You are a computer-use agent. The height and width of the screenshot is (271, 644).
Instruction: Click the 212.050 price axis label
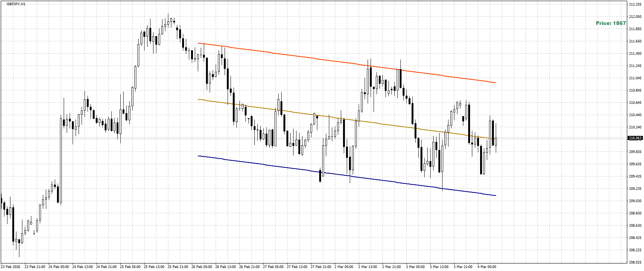click(x=635, y=17)
